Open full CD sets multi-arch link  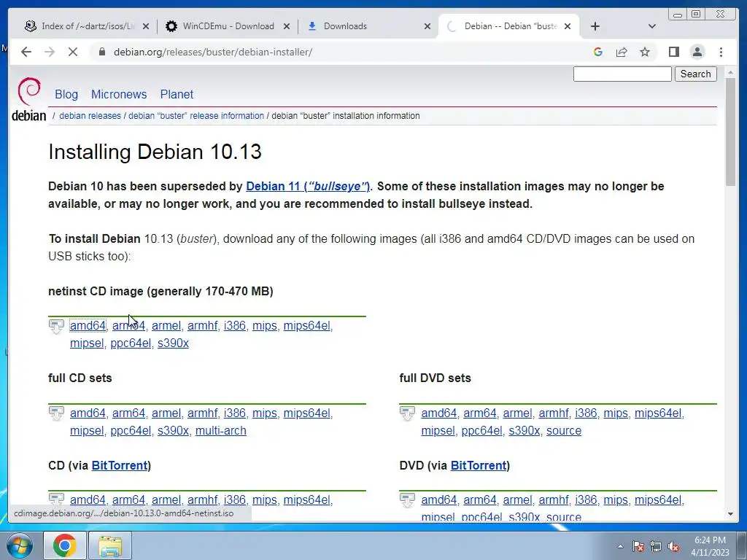(220, 430)
